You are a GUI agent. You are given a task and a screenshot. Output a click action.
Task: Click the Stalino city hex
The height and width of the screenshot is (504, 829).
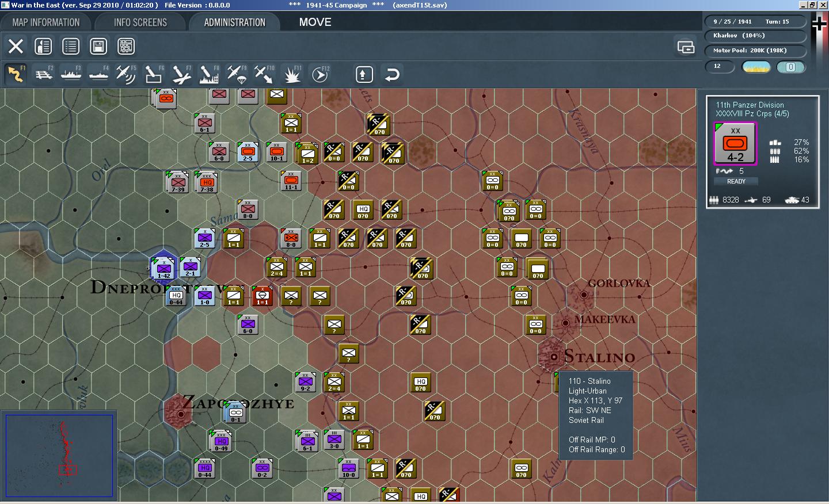pyautogui.click(x=553, y=357)
